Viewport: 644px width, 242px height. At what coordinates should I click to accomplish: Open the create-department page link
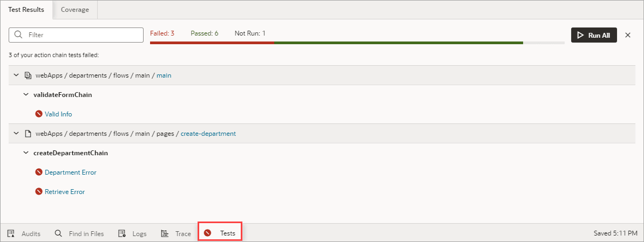tap(208, 134)
